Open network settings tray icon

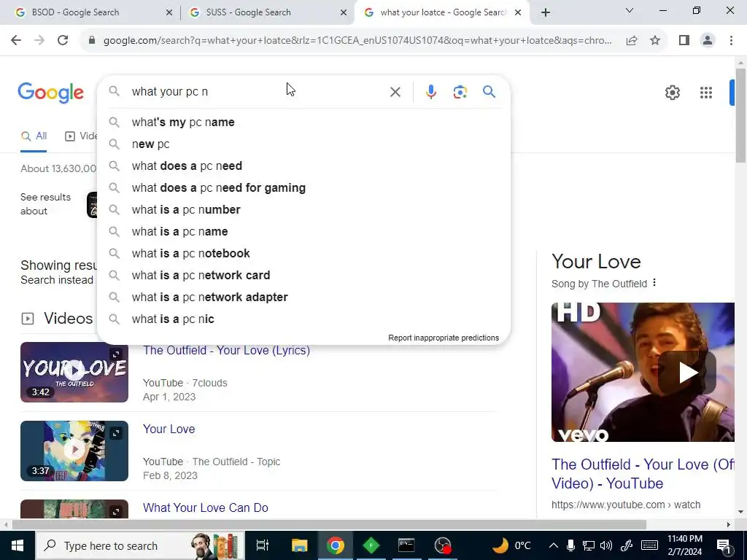[x=589, y=545]
